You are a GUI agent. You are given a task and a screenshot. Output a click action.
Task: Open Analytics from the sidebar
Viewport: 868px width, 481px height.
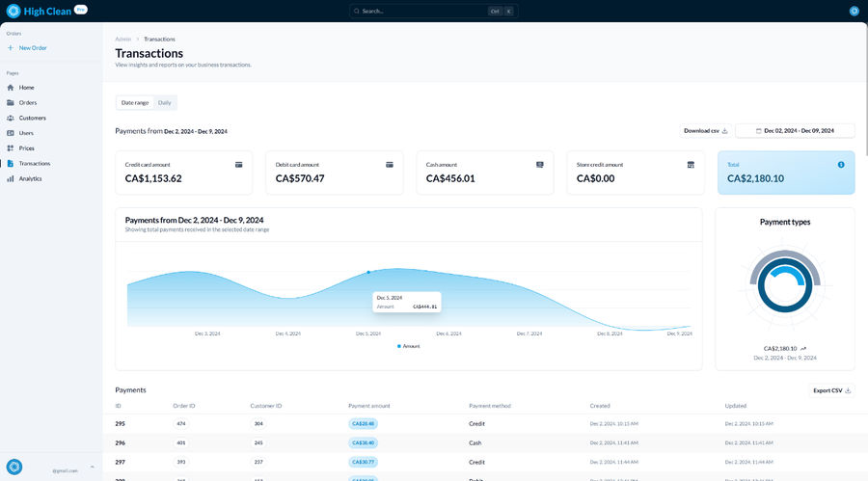tap(30, 178)
